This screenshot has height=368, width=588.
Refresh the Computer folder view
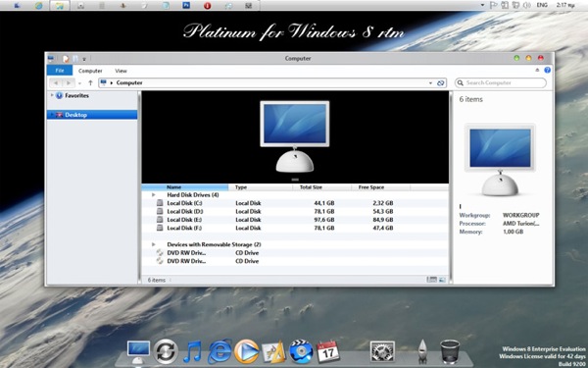point(441,83)
